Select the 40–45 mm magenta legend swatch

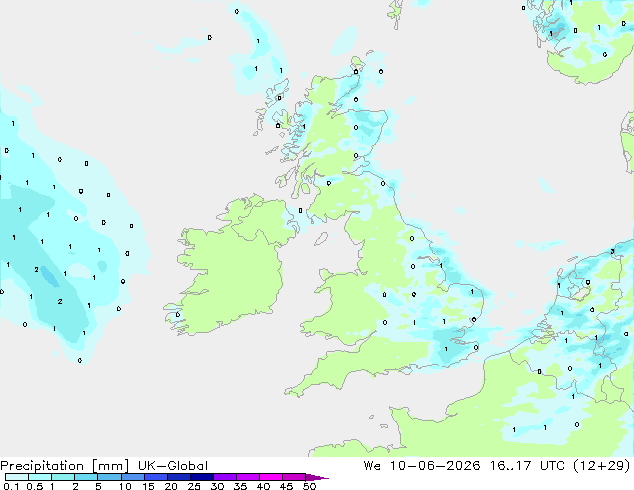pyautogui.click(x=271, y=477)
